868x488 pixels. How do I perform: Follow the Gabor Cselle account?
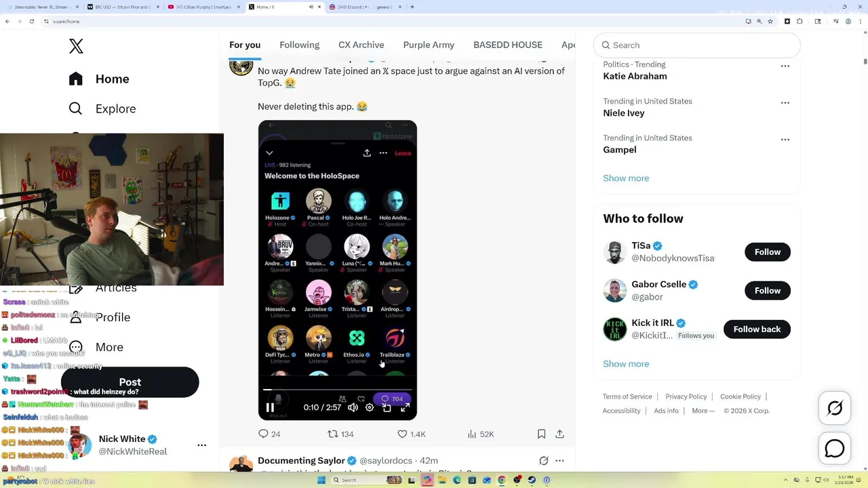pos(768,291)
